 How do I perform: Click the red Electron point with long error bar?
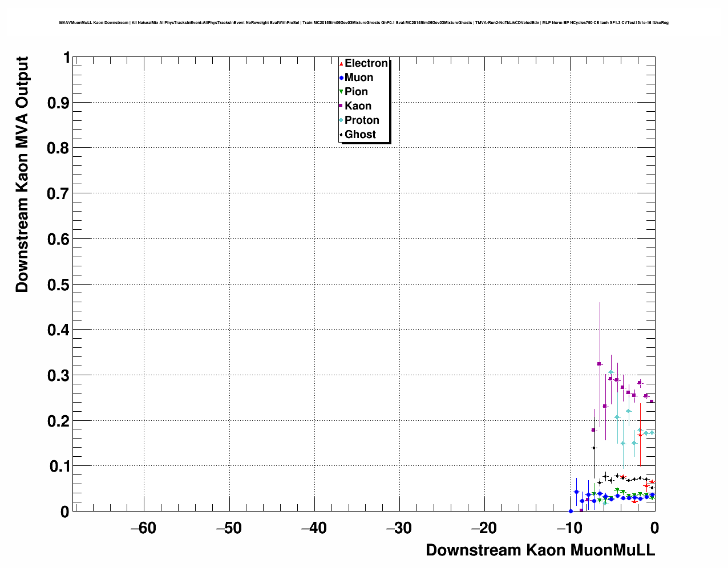point(640,435)
